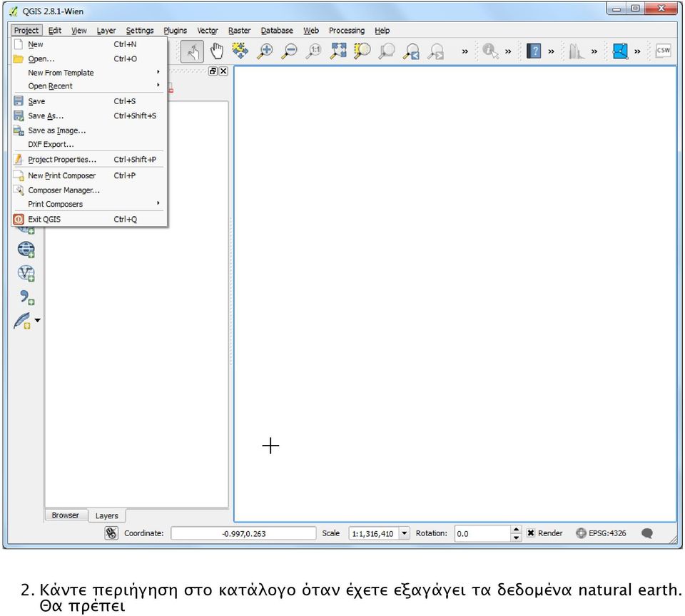This screenshot has width=685, height=616.
Task: Open the Plugins menu
Action: pyautogui.click(x=176, y=31)
